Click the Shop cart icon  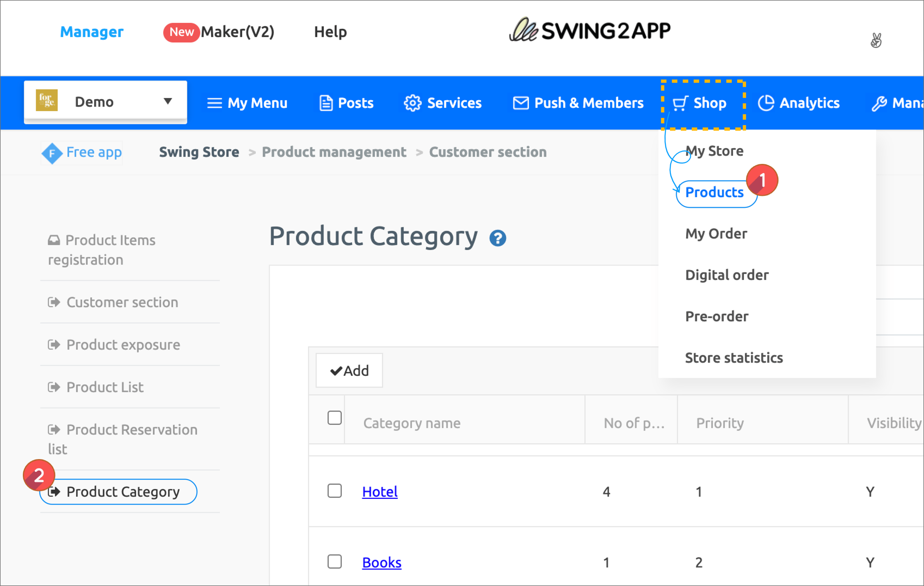(x=680, y=103)
